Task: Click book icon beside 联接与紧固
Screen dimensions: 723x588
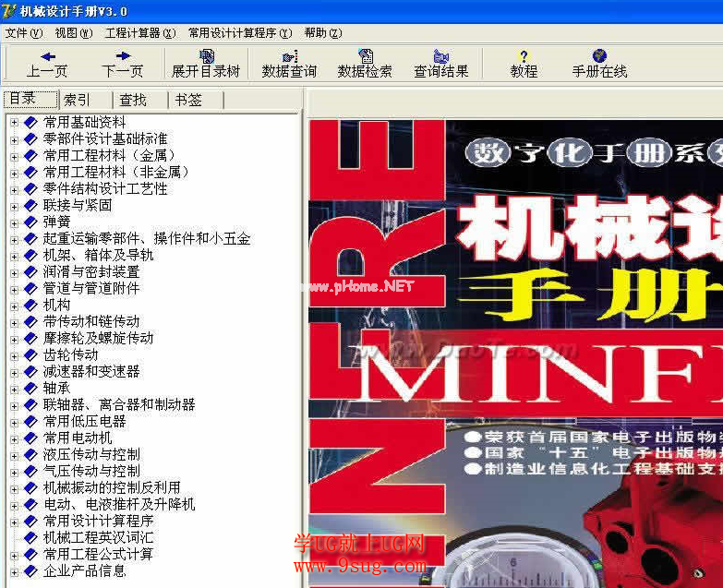Action: 30,206
